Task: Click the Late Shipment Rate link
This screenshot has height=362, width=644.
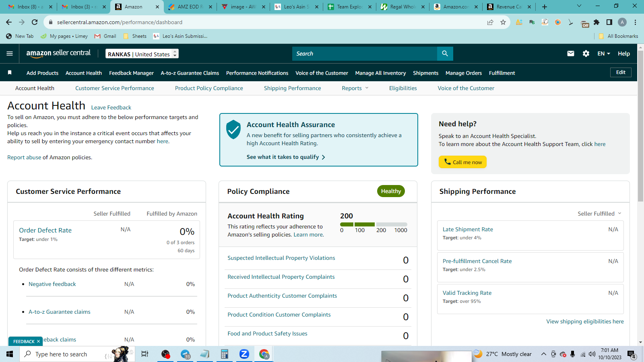Action: [468, 229]
